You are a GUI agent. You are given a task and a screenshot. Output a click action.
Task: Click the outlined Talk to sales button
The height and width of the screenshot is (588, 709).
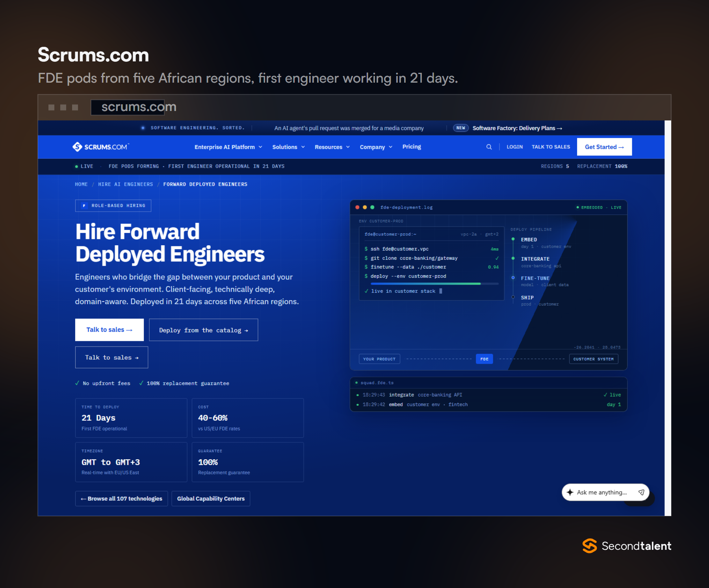pyautogui.click(x=111, y=357)
